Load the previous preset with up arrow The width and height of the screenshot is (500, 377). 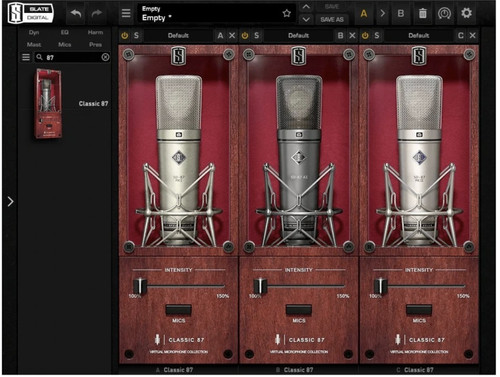(x=306, y=7)
